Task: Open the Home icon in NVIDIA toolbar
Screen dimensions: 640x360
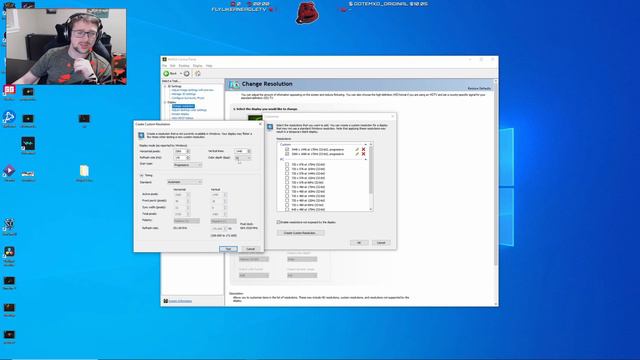Action: pyautogui.click(x=198, y=73)
